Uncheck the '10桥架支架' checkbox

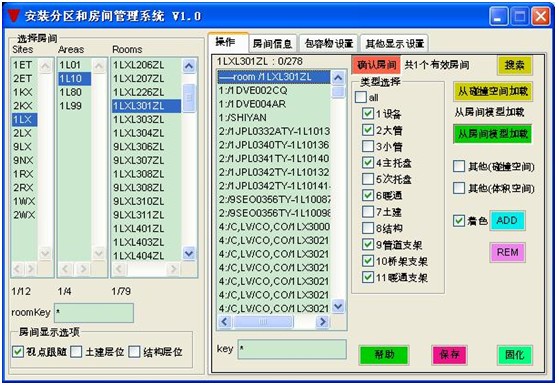coord(368,261)
